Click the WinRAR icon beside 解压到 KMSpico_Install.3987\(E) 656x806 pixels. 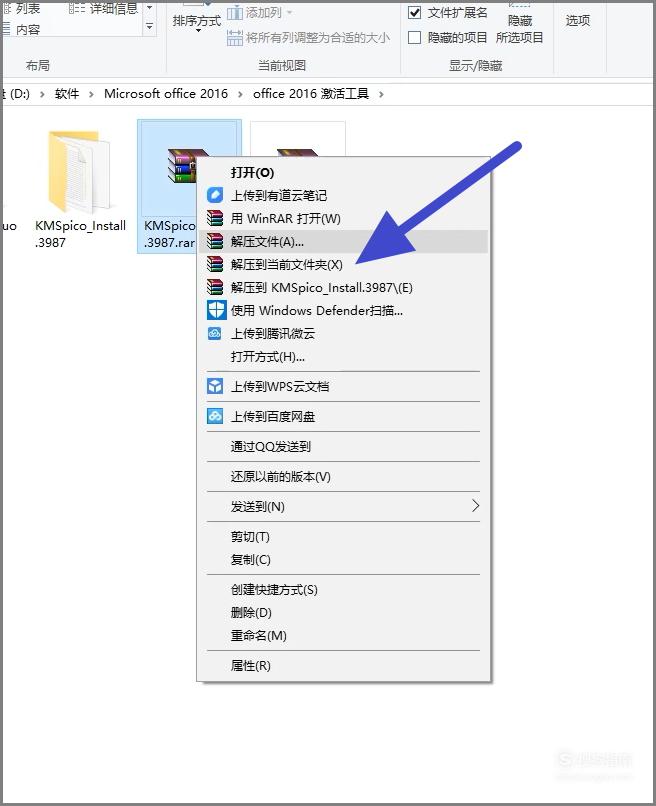215,287
